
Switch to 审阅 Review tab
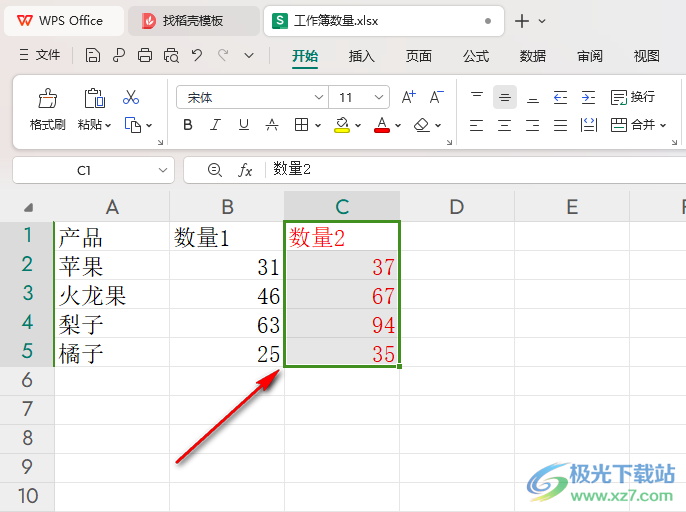[590, 56]
